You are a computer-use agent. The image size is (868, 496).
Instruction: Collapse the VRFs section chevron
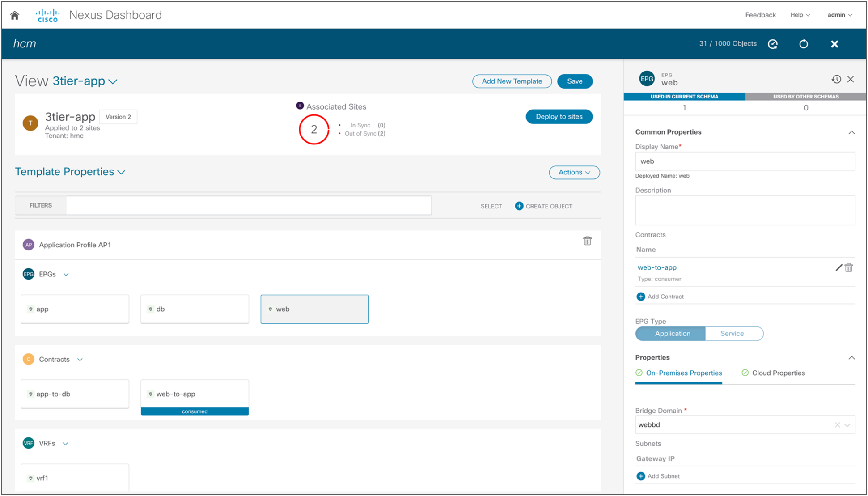pos(65,444)
